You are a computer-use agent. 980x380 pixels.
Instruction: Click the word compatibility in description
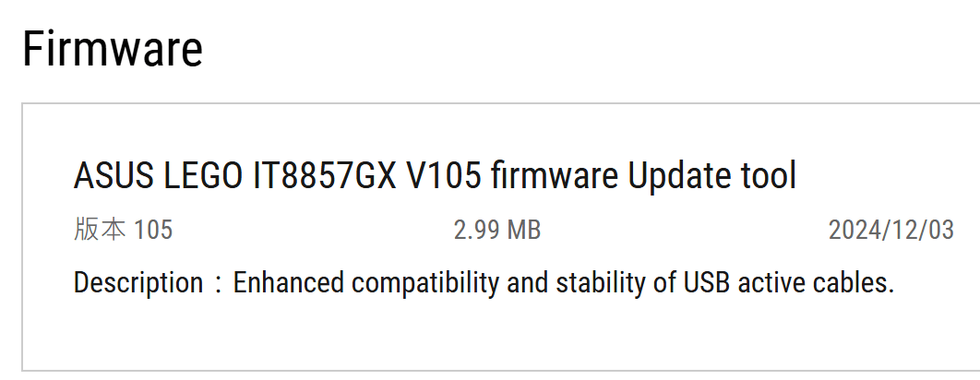tap(425, 282)
